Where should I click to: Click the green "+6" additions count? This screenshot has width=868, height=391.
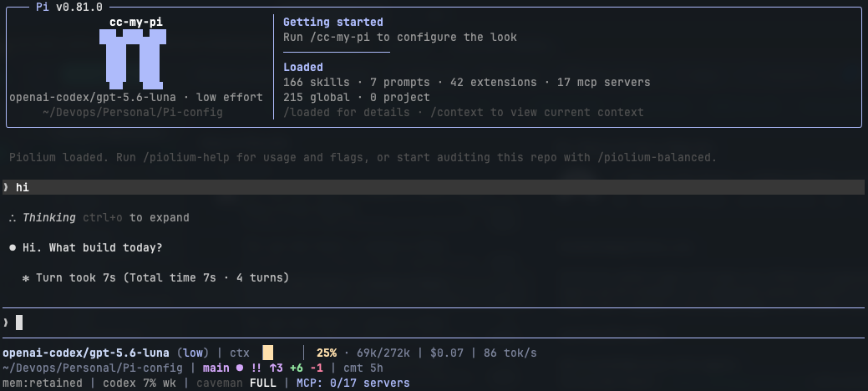pos(297,368)
